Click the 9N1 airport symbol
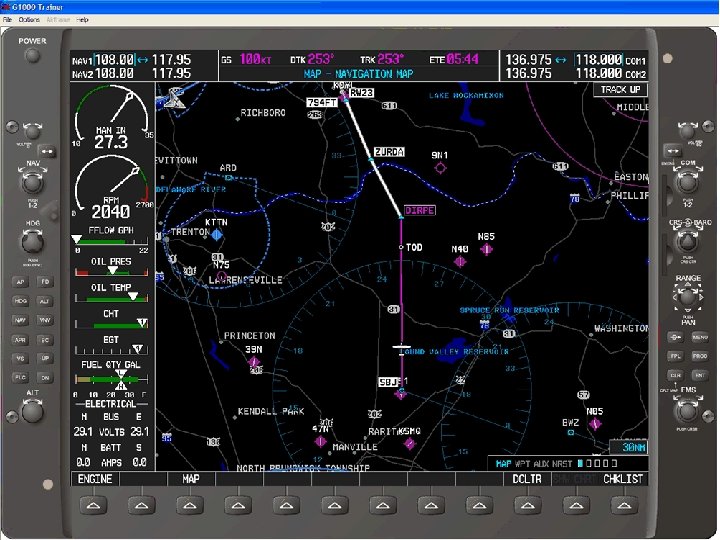This screenshot has width=720, height=540. 440,168
